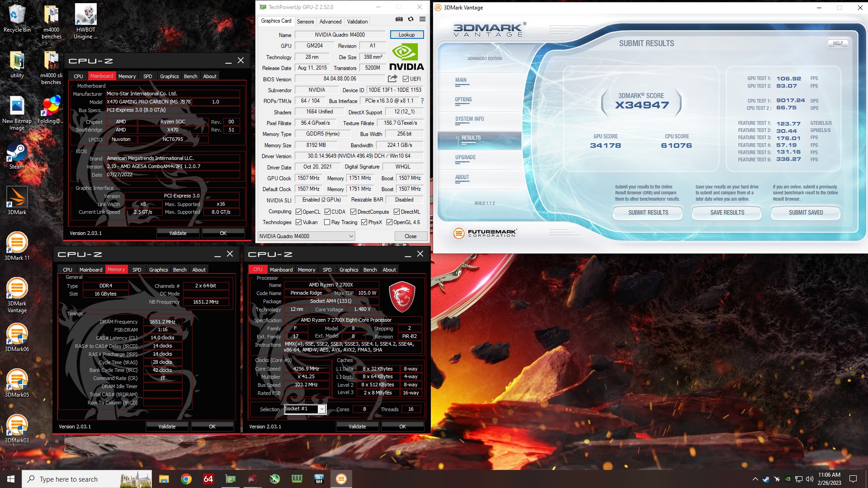Click the NVIDIA tray icon
868x488 pixels.
(x=788, y=479)
